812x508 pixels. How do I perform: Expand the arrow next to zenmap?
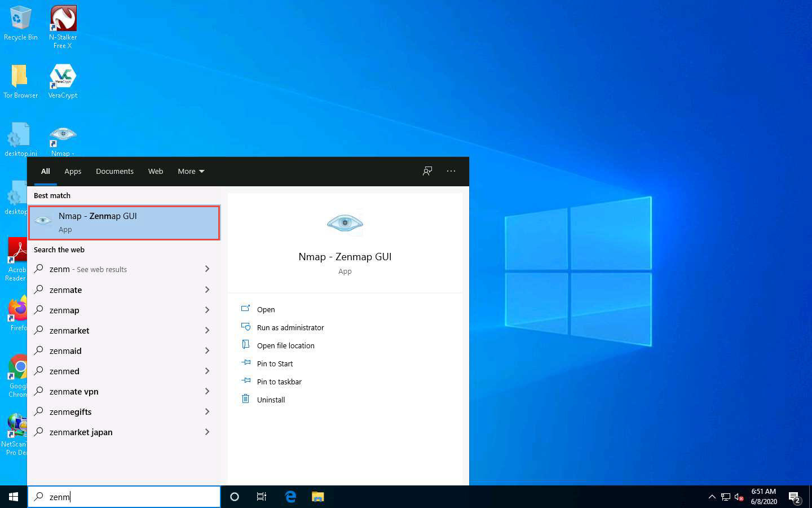coord(207,310)
